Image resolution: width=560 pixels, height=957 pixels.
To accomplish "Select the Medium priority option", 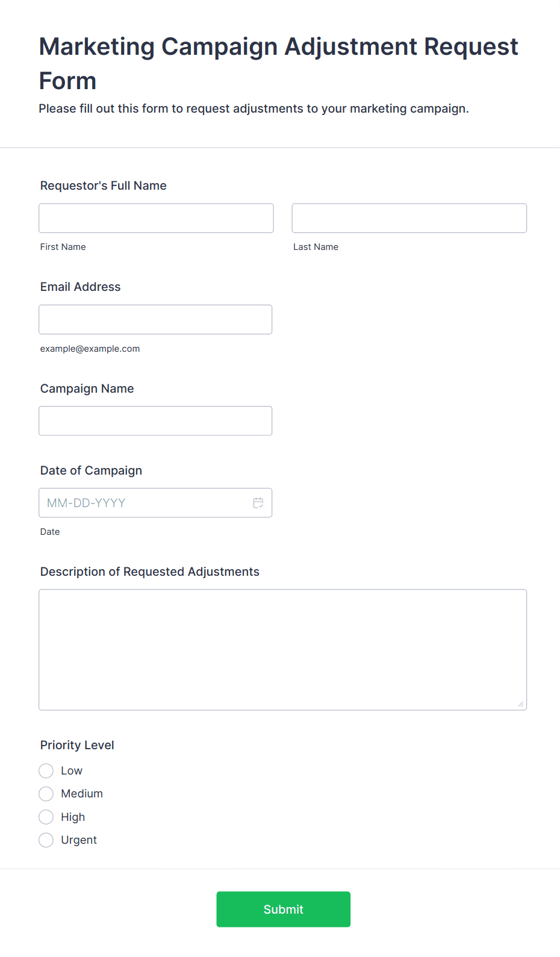I will coord(46,794).
